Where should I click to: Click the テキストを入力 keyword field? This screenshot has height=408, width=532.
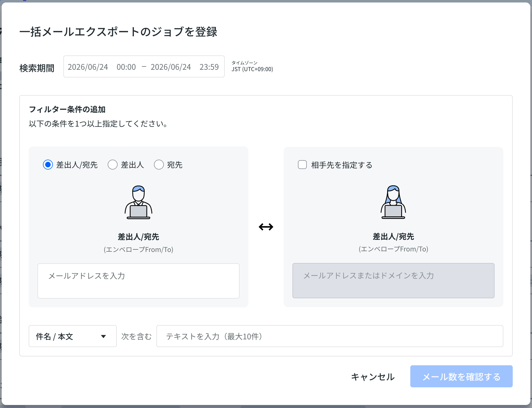(x=330, y=336)
